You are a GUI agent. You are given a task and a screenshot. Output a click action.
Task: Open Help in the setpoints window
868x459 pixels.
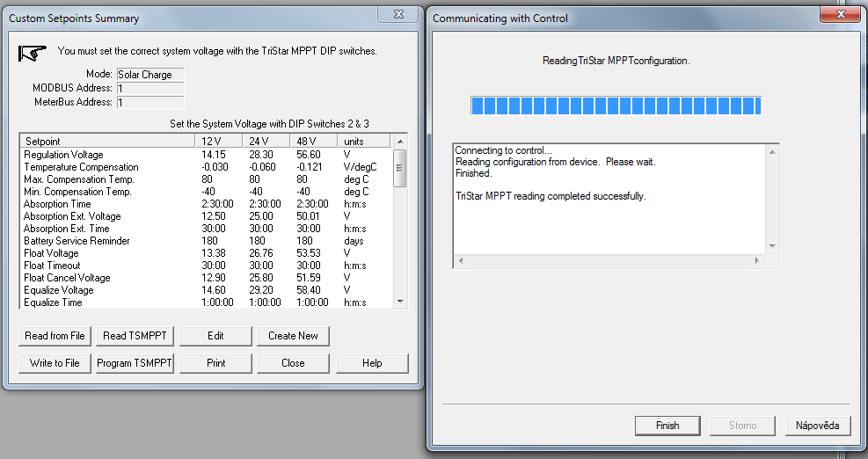coord(372,363)
